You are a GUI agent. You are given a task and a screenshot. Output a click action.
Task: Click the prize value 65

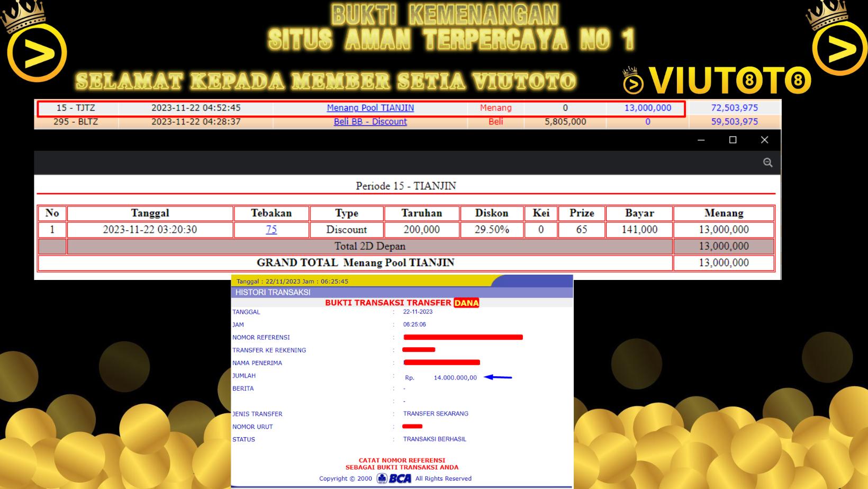point(582,230)
